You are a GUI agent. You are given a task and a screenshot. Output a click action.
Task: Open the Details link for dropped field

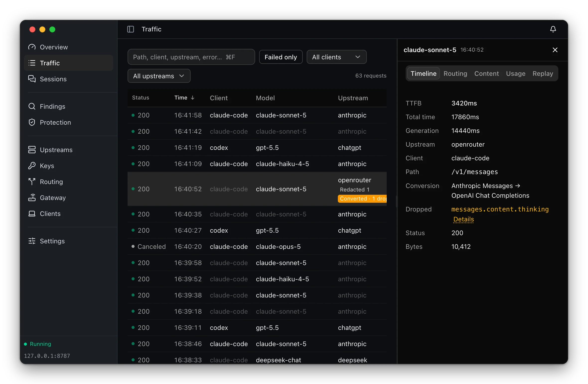(x=464, y=219)
